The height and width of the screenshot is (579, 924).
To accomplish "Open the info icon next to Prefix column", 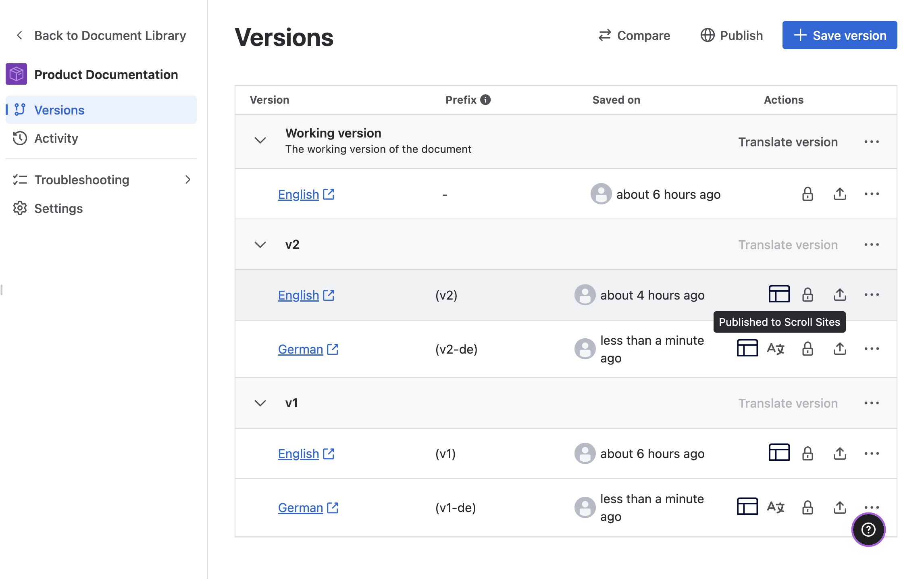I will point(486,99).
